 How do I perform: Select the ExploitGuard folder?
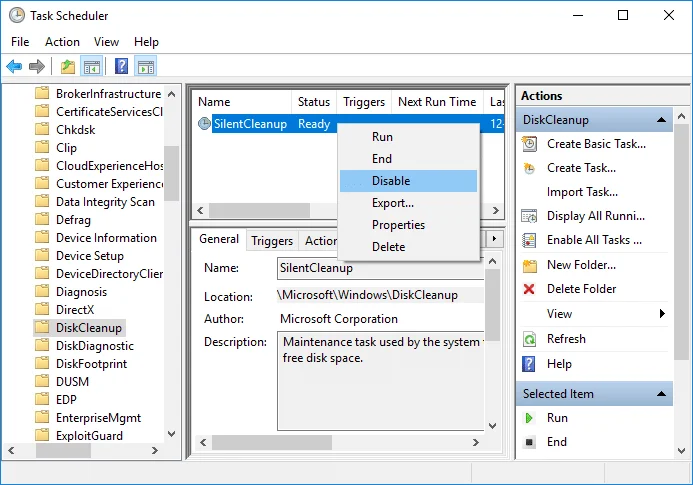89,436
